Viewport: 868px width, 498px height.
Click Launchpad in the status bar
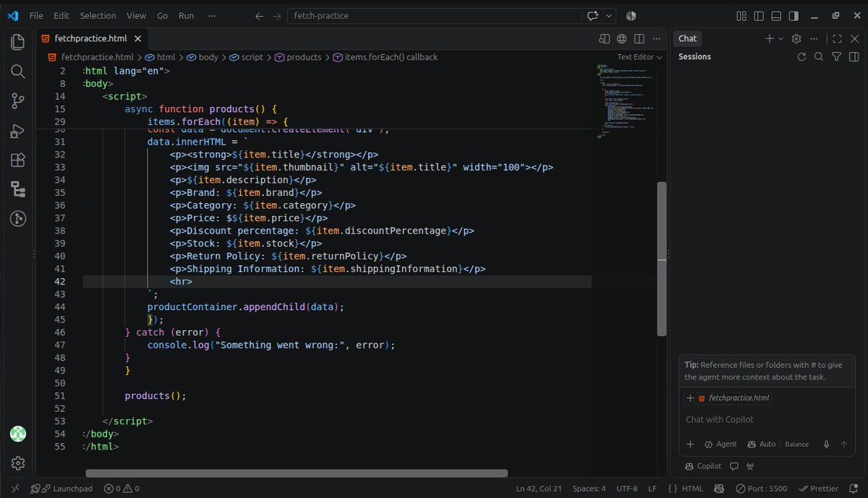[x=61, y=489]
